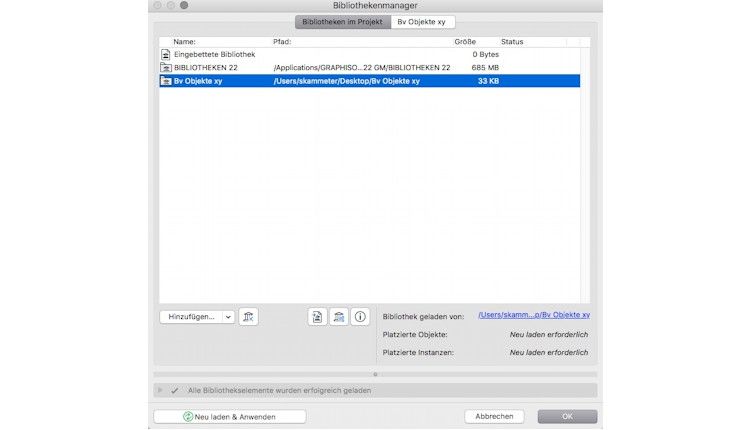Click the Status column header

coord(512,42)
